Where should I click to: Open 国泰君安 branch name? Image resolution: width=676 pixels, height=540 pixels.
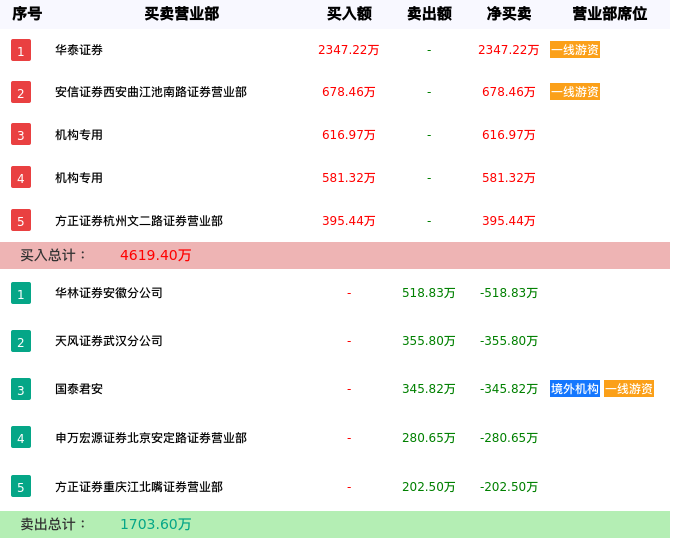pos(79,389)
